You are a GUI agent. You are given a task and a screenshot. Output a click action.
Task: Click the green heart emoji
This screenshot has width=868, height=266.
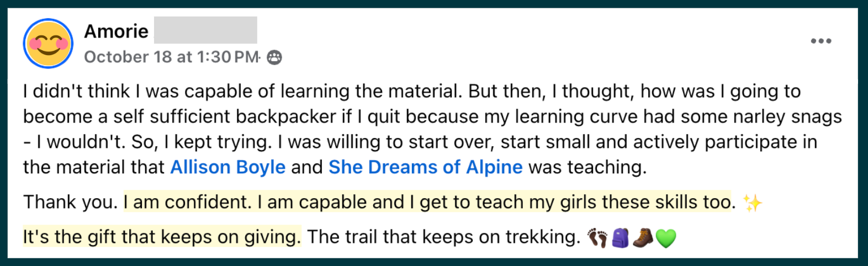(665, 238)
